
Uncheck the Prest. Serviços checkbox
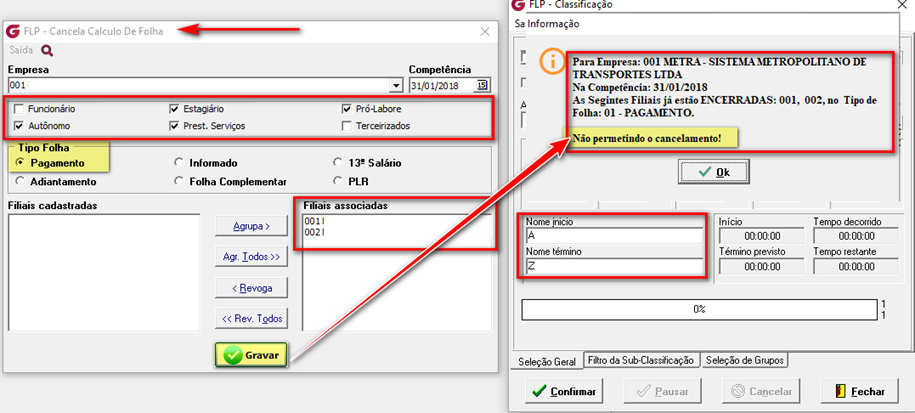coord(174,125)
